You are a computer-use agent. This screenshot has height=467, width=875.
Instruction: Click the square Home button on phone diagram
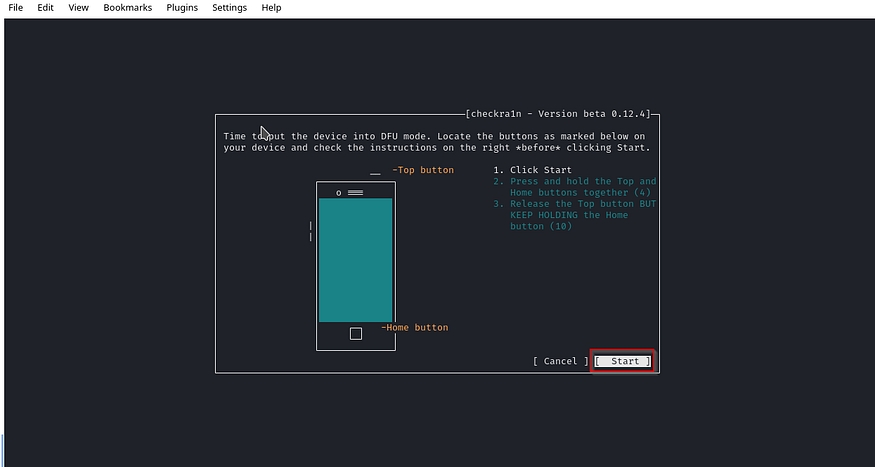coord(356,334)
